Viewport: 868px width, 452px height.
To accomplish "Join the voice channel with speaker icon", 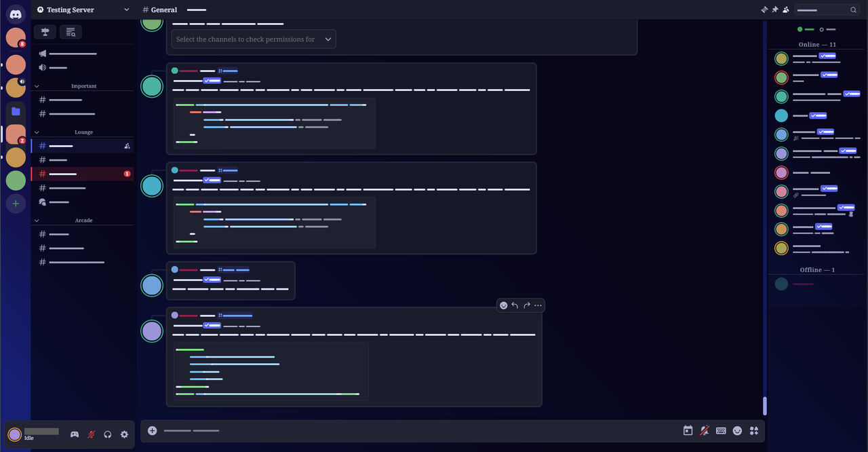I will pyautogui.click(x=83, y=67).
